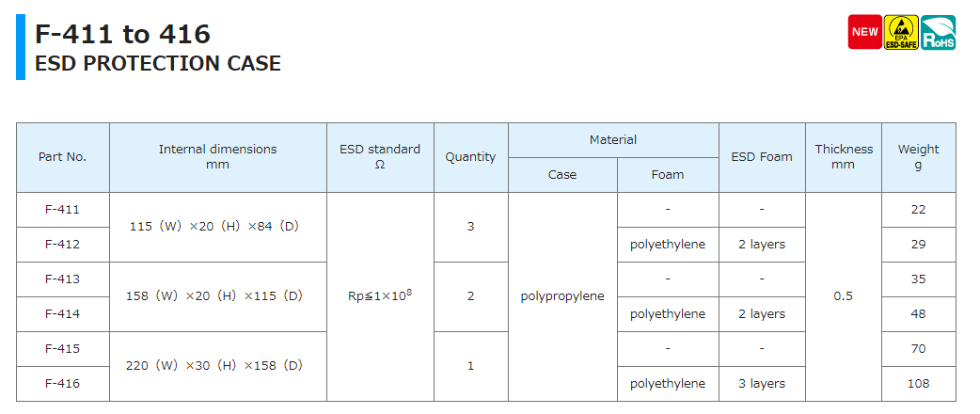Viewport: 980px width, 414px height.
Task: Select the F-411 part number cell
Action: pyautogui.click(x=62, y=210)
